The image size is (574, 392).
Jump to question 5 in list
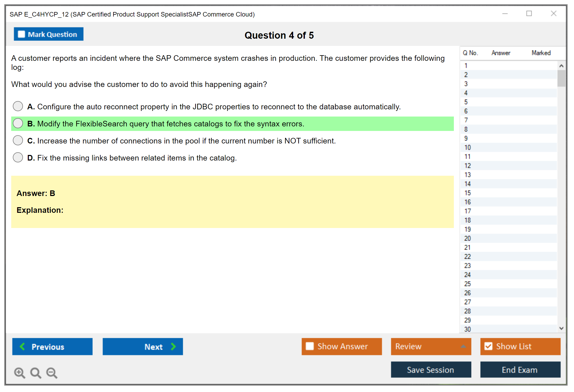466,102
